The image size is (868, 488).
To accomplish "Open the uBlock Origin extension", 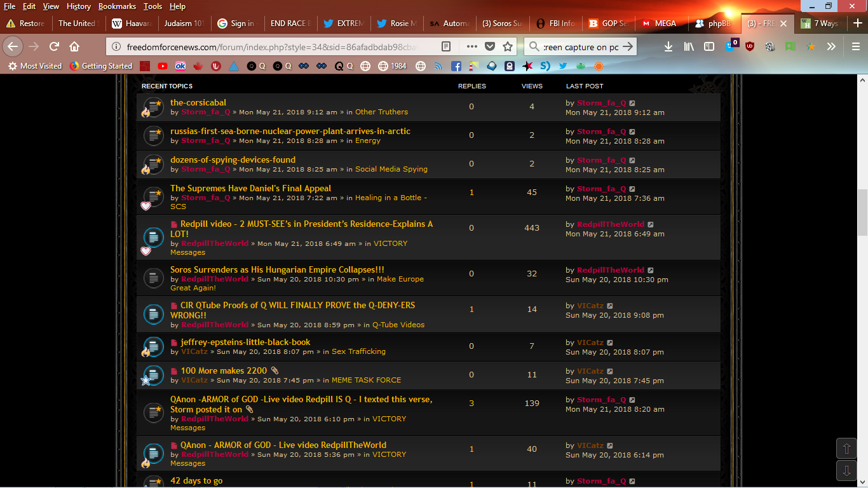I will tap(750, 46).
